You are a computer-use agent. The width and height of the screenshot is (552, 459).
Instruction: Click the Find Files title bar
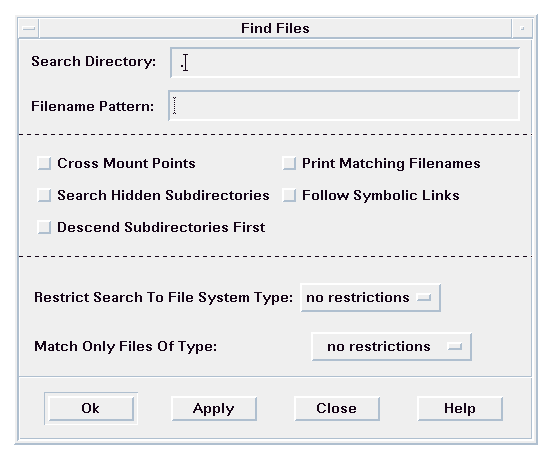tap(275, 28)
